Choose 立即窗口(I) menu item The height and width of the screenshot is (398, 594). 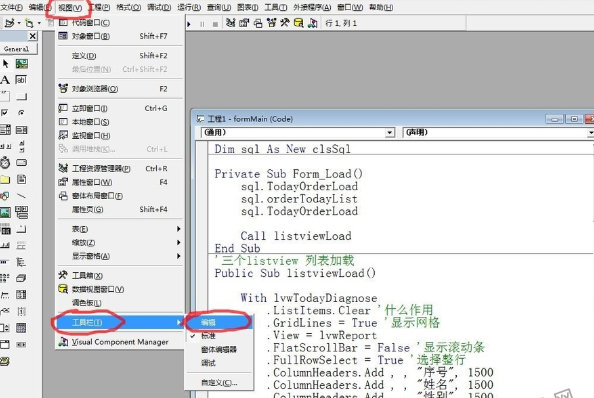pyautogui.click(x=120, y=108)
